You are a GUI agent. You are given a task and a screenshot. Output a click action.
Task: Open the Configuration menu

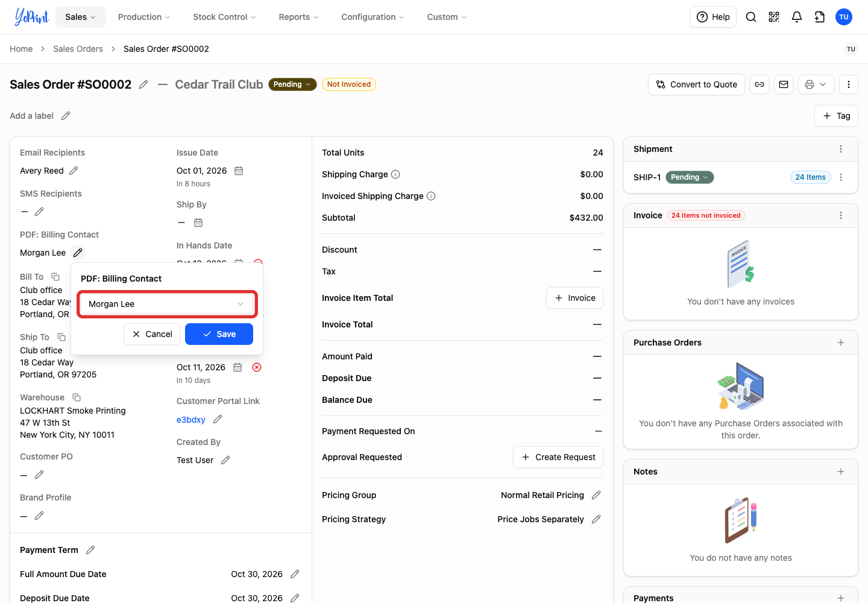pos(373,17)
